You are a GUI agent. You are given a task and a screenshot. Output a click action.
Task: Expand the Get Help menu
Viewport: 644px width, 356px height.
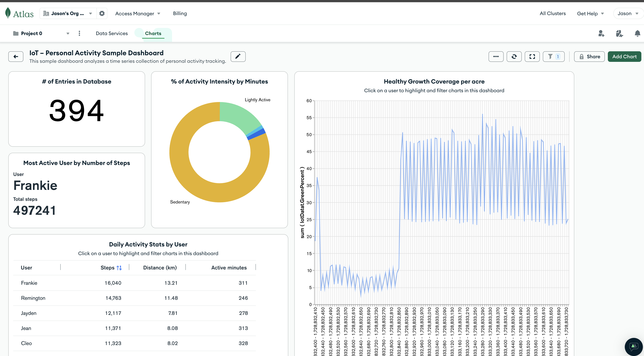click(590, 14)
